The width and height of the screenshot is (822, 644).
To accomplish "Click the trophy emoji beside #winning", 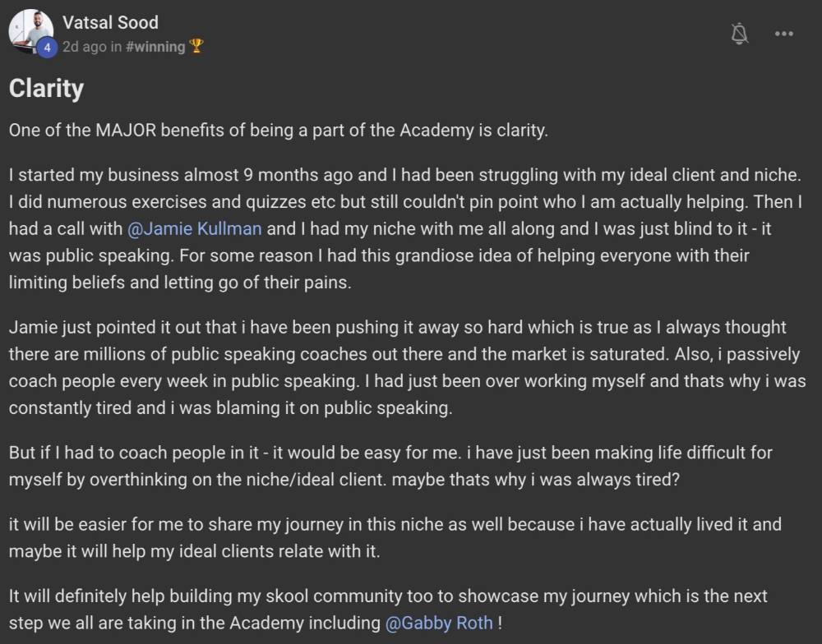I will pos(196,47).
